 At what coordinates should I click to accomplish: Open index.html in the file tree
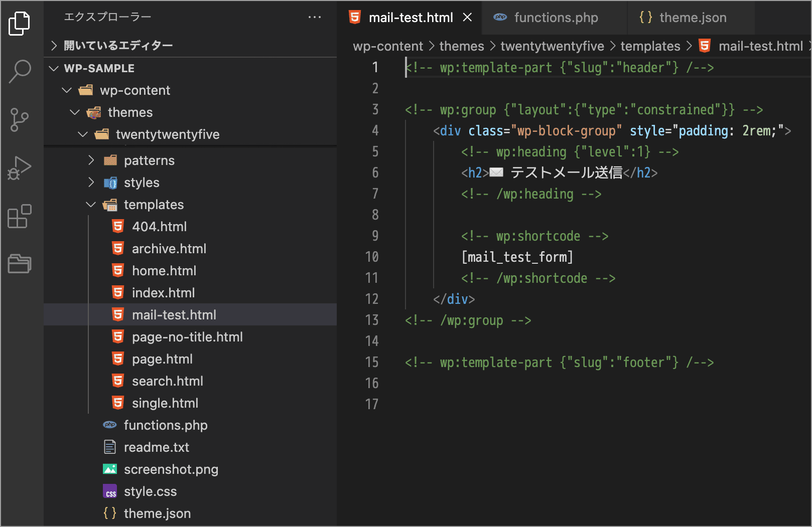point(163,293)
